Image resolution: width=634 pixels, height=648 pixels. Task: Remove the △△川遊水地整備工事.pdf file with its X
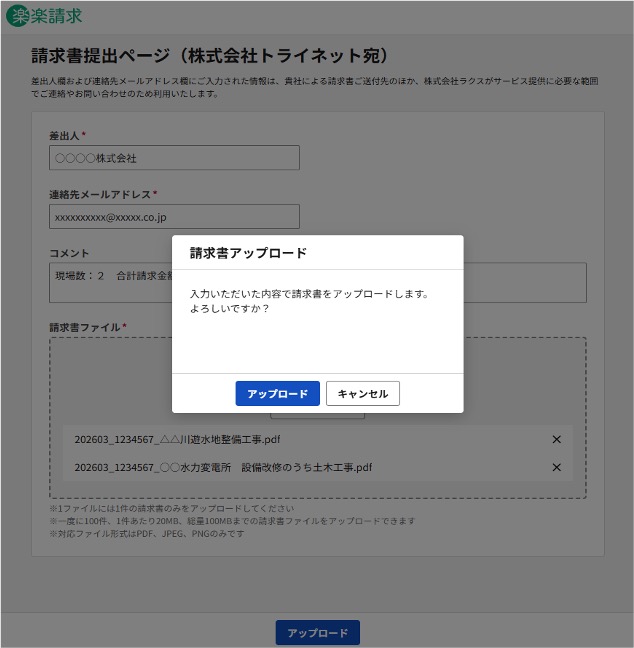[557, 439]
